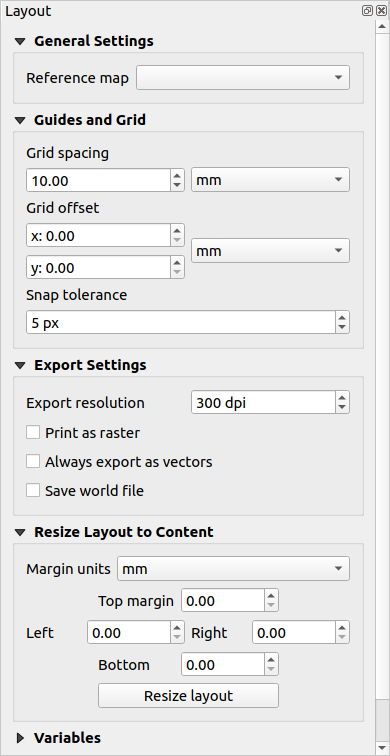390x756 pixels.
Task: Increase Snap tolerance with up arrow
Action: 342,317
